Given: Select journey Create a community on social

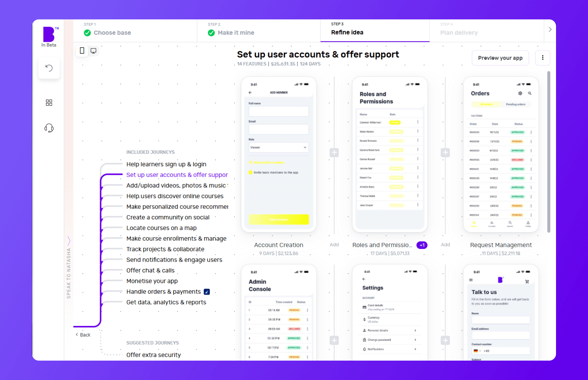Looking at the screenshot, I should tap(168, 217).
